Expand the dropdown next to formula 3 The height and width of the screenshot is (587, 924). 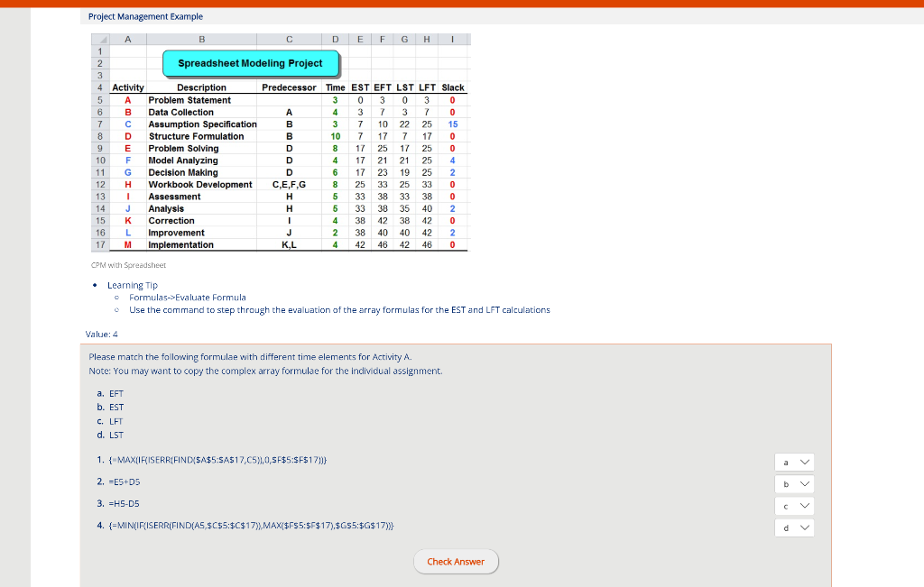(x=793, y=506)
